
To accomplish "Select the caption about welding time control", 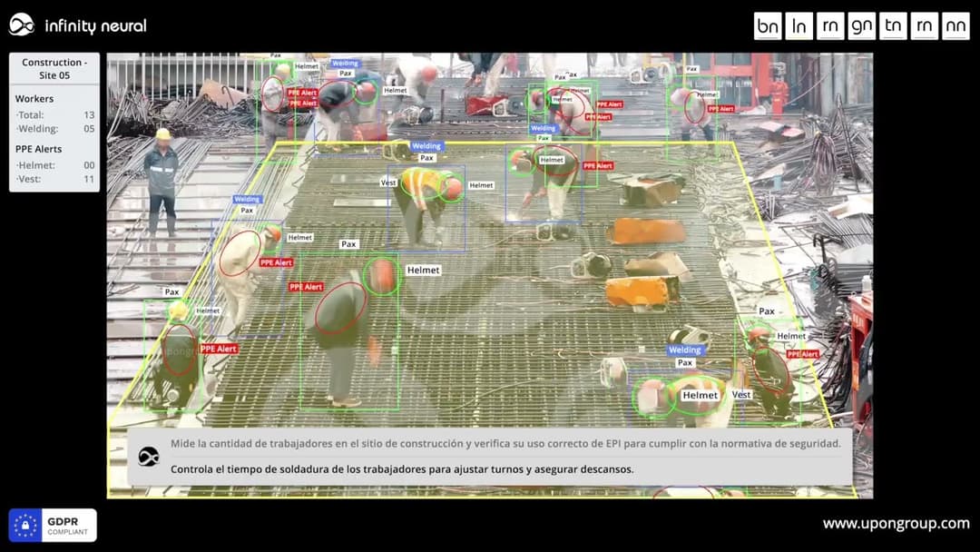I will click(x=402, y=468).
